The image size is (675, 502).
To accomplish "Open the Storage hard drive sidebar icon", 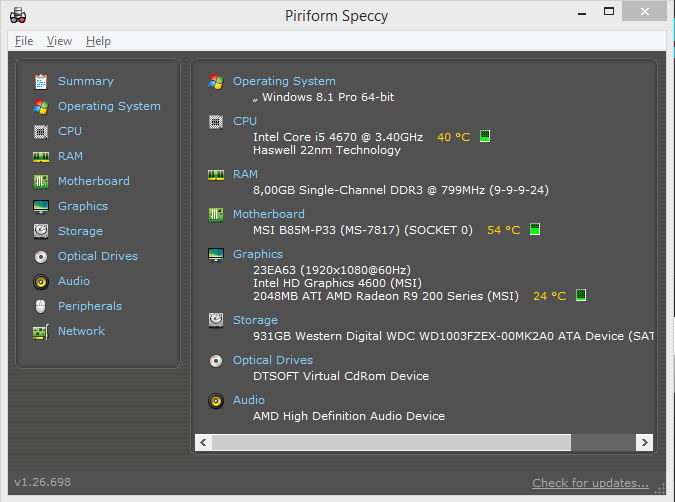I will (41, 231).
